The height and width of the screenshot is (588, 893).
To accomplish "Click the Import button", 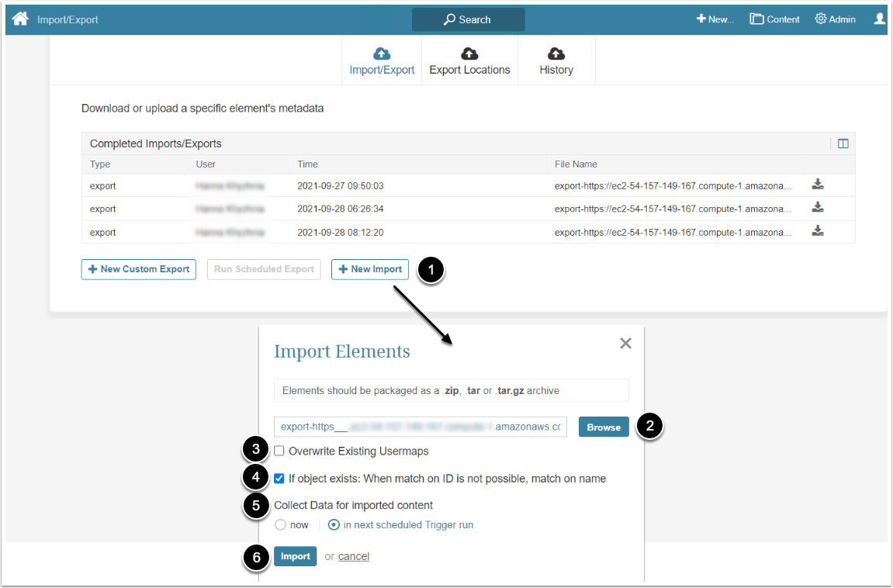I will pyautogui.click(x=295, y=556).
